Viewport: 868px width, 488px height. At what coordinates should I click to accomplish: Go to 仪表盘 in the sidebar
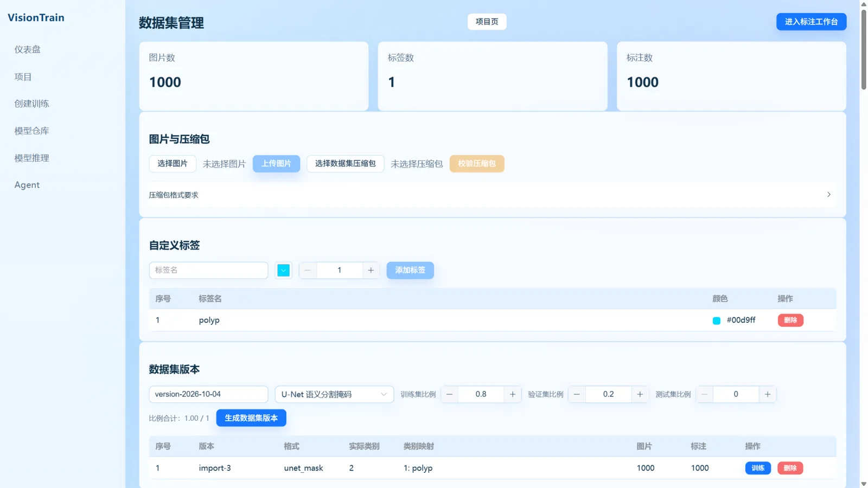[28, 49]
